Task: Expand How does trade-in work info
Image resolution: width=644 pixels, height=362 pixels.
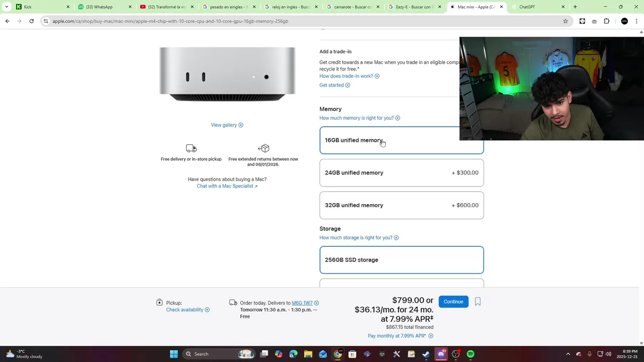Action: [x=349, y=76]
